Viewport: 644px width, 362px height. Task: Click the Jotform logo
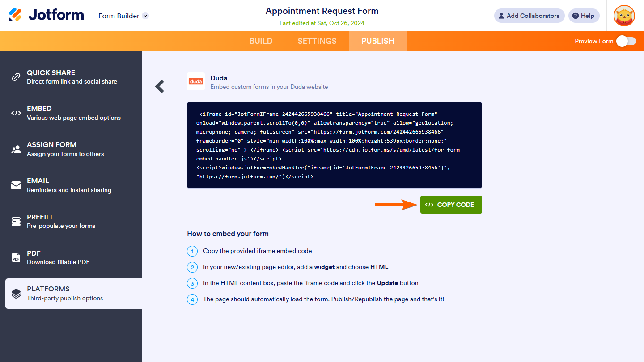point(46,15)
